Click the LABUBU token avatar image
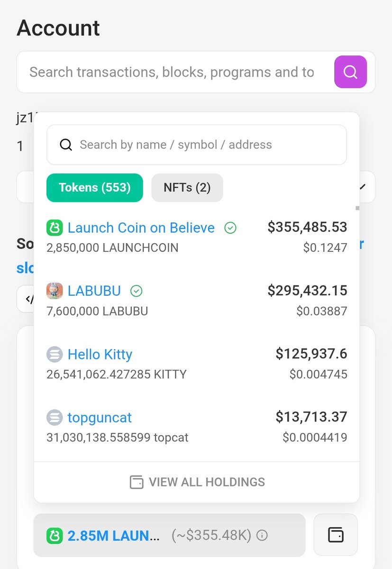Screen dimensions: 392x569 tap(55, 291)
